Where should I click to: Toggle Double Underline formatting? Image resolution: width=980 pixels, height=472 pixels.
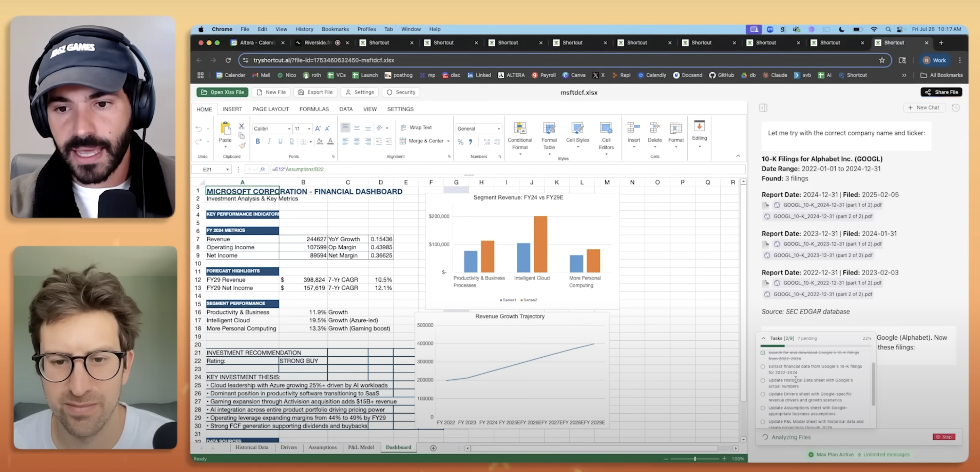(291, 141)
